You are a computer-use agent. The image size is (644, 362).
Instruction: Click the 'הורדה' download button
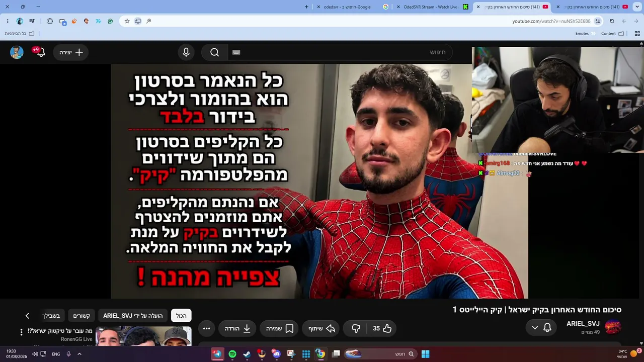click(x=237, y=328)
